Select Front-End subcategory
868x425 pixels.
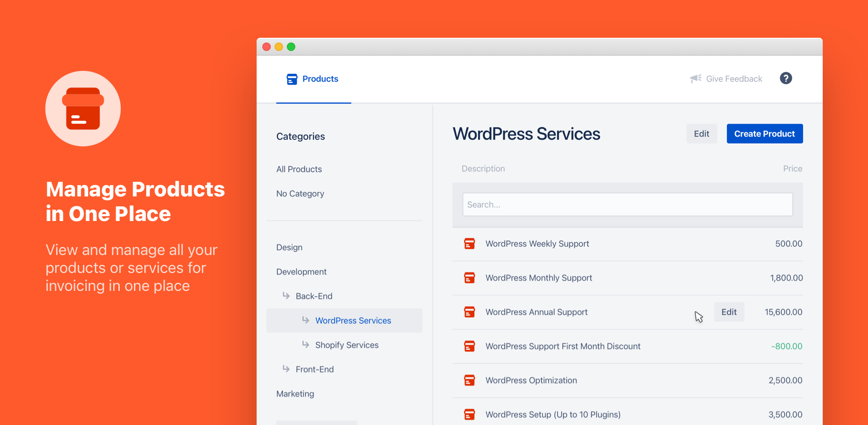tap(315, 369)
